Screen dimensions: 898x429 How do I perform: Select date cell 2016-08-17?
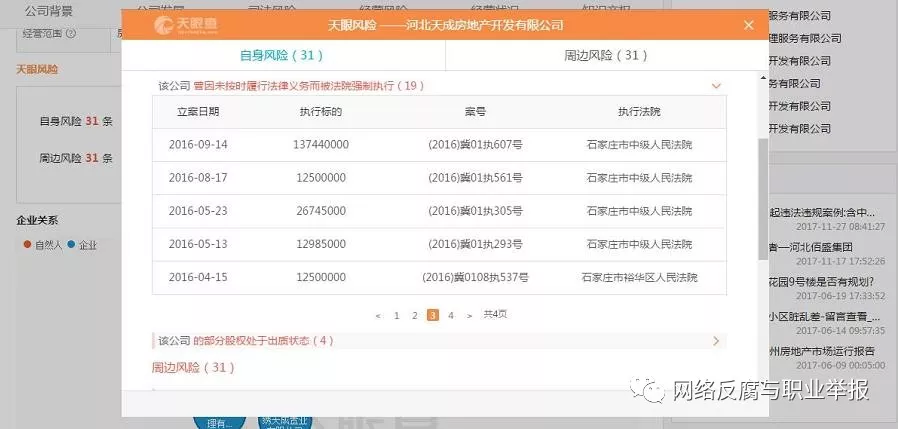pos(198,178)
